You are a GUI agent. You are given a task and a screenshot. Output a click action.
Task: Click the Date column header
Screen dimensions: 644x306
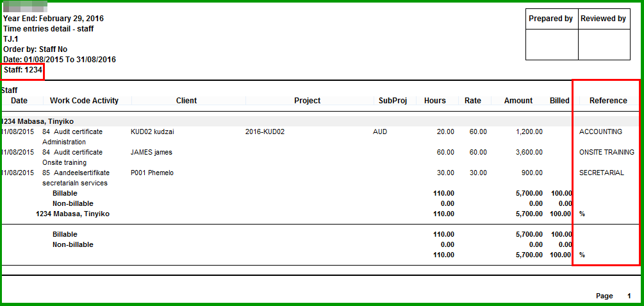coord(19,101)
